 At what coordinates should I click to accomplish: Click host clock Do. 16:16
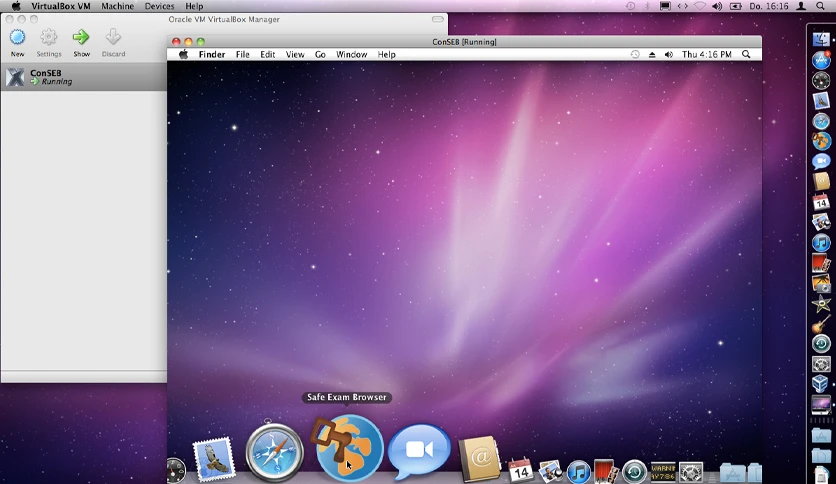[x=769, y=6]
